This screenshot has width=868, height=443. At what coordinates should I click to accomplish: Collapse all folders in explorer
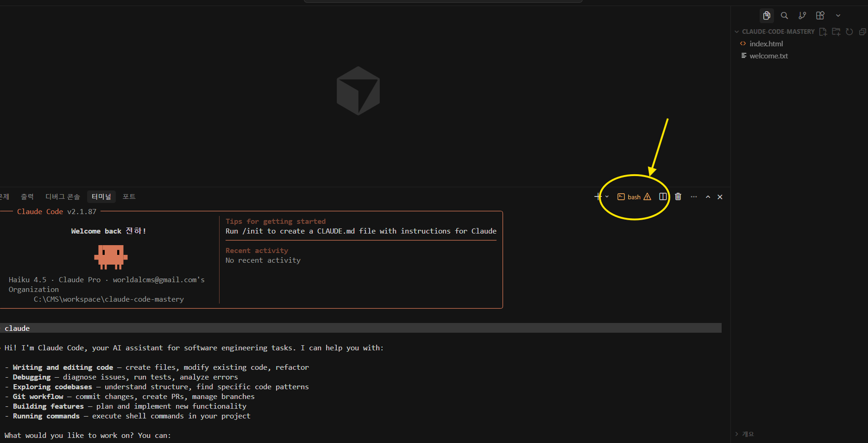click(x=862, y=32)
